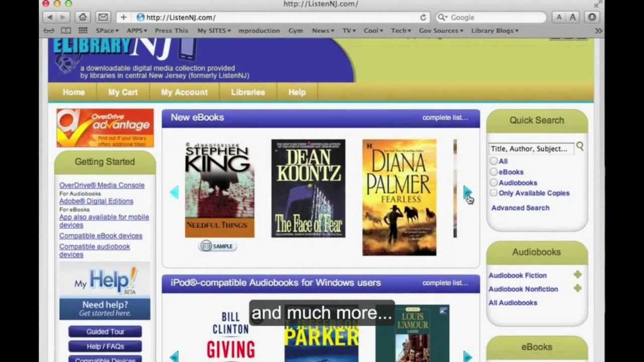Open App also available for mobile devices link
Screen dimensions: 644x362
[104, 221]
